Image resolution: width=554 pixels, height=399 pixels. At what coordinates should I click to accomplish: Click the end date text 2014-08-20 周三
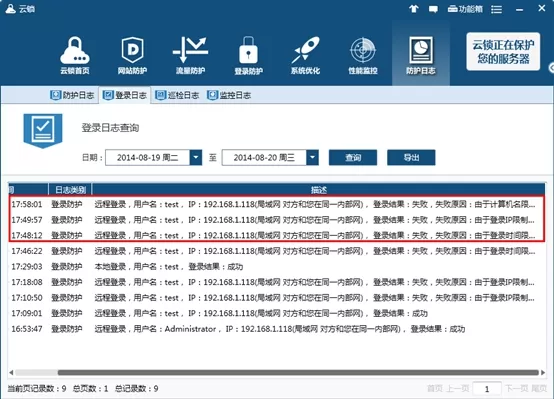[264, 158]
